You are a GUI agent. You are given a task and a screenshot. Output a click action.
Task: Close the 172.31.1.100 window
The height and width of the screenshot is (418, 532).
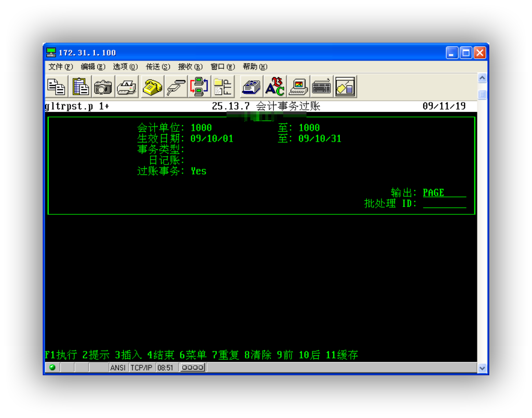coord(480,53)
